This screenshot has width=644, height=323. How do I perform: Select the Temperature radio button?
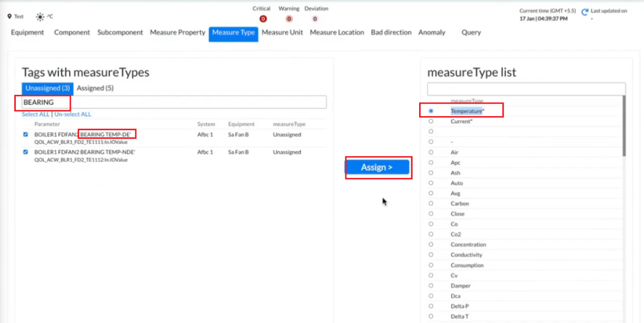[431, 111]
